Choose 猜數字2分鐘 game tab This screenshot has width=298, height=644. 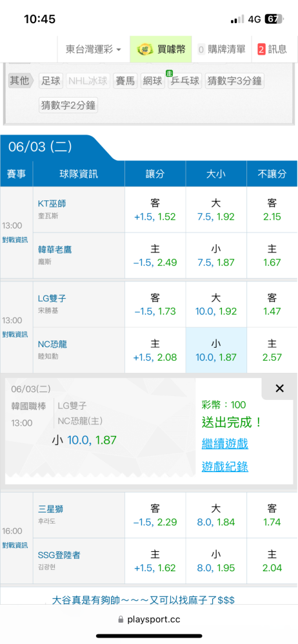click(68, 105)
